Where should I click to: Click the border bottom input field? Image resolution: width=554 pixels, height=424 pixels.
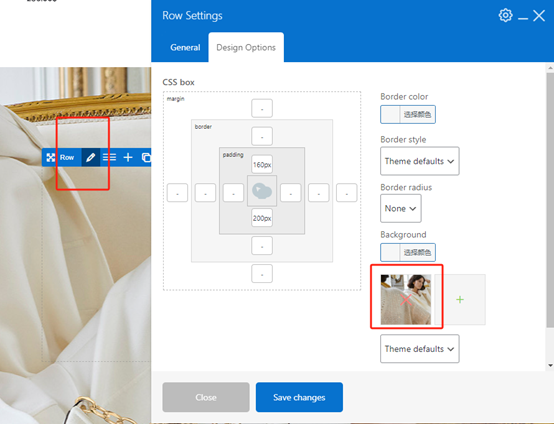coord(262,246)
